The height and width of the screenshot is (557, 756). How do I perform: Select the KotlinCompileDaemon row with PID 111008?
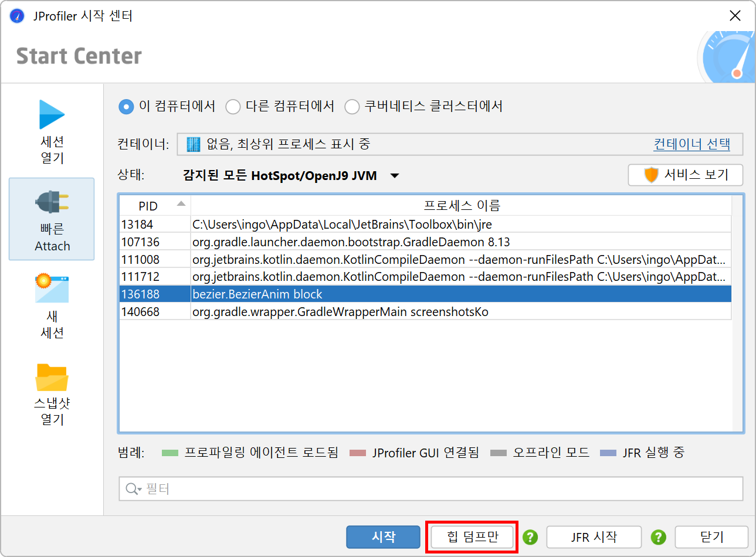pos(425,260)
